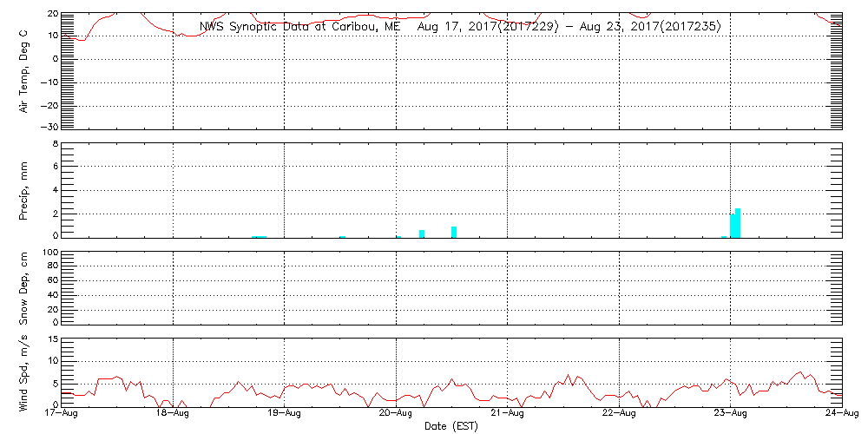
Task: Select the 22-Aug date tick label
Action: coord(618,415)
